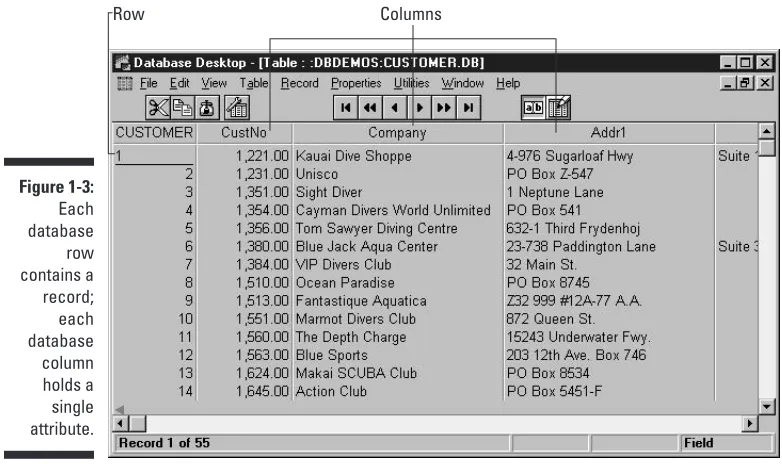Toggle Field View with the ab icon
Viewport: 782px width, 464px height.
point(533,108)
